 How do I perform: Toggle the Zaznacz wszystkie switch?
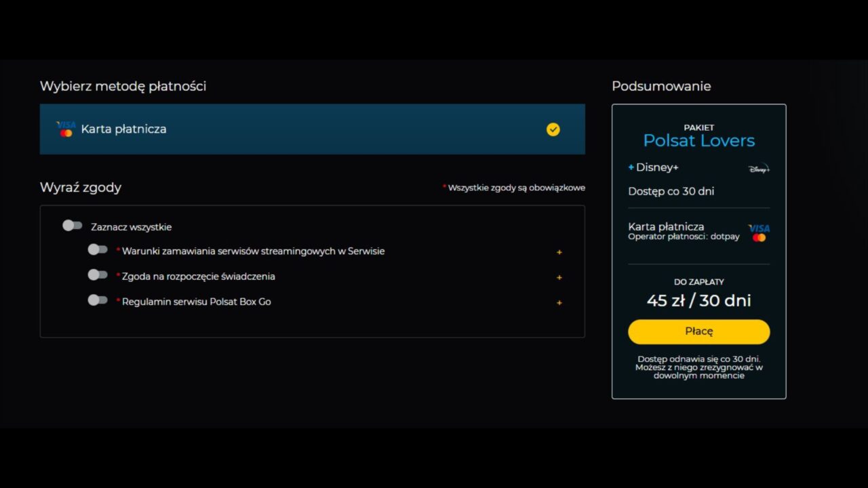coord(73,226)
